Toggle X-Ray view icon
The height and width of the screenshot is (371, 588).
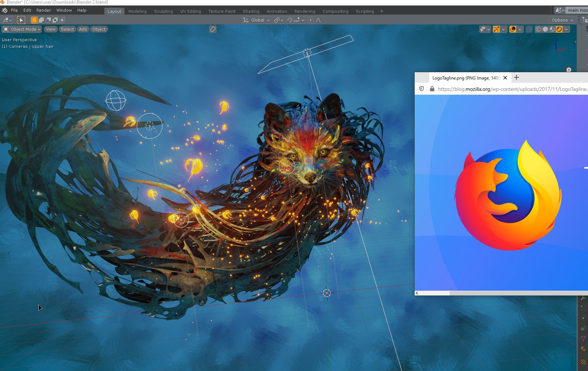[x=529, y=29]
